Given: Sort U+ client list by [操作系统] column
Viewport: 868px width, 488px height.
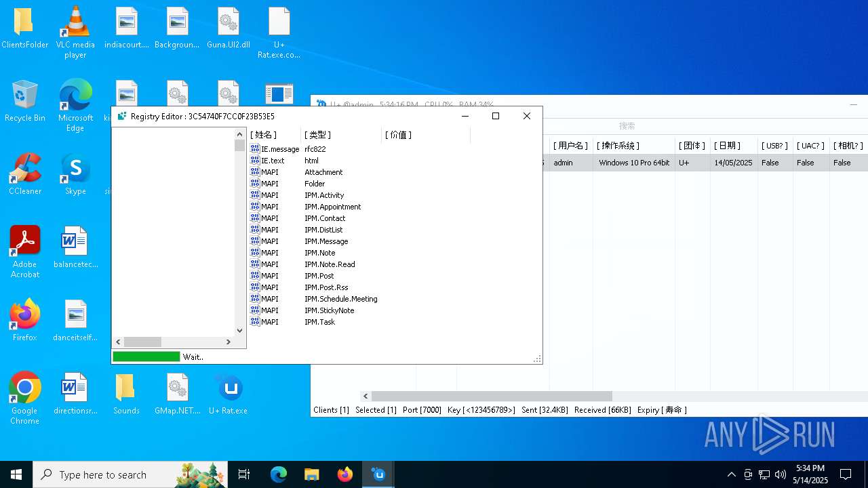Looking at the screenshot, I should [x=633, y=146].
